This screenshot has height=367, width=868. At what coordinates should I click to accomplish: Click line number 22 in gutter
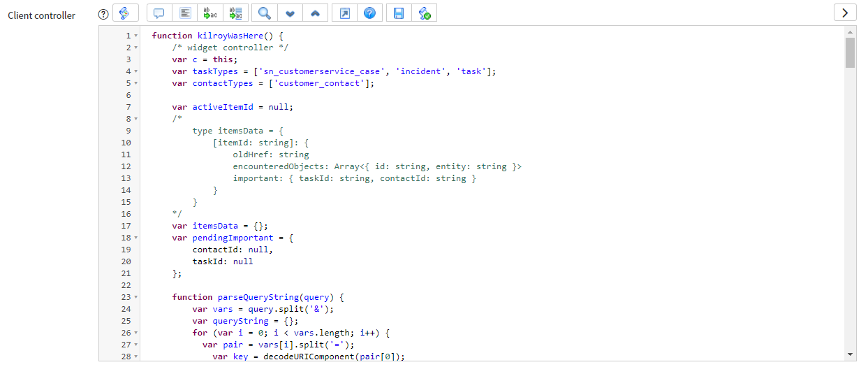point(126,285)
